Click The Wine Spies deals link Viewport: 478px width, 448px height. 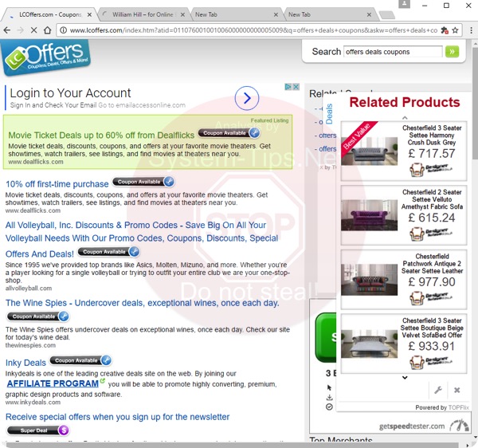click(x=142, y=303)
